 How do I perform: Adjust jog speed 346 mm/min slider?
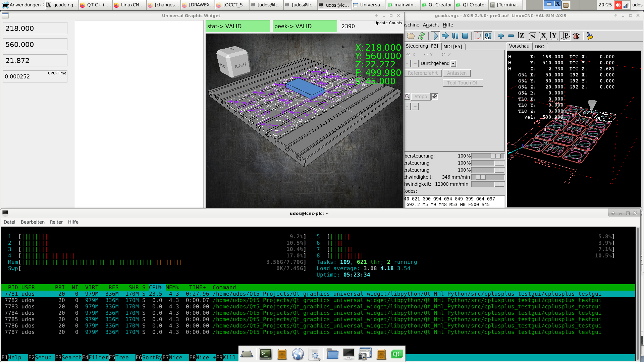coord(488,177)
